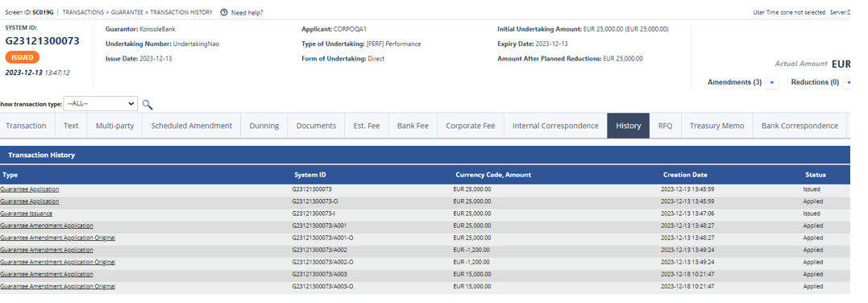
Task: Select the Scheduled Amendment tab
Action: click(x=192, y=126)
